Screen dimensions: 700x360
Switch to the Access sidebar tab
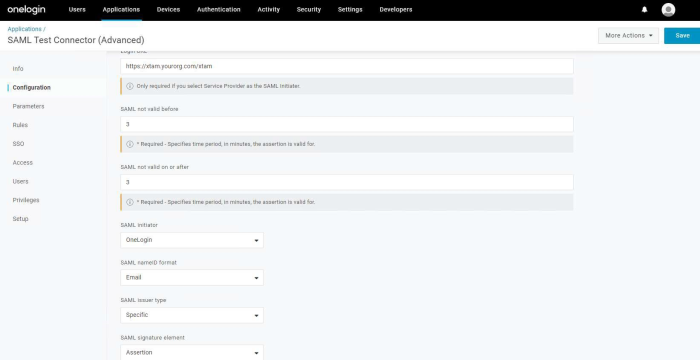click(x=23, y=163)
